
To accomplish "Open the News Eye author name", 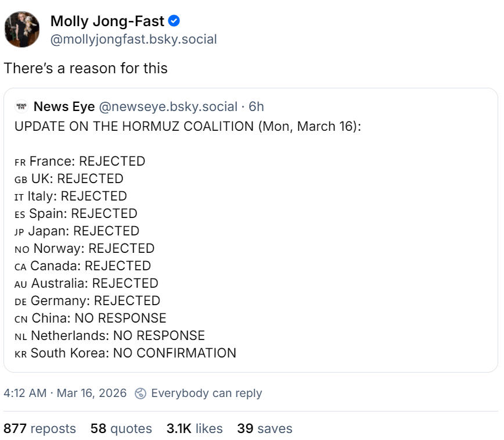I will point(64,107).
